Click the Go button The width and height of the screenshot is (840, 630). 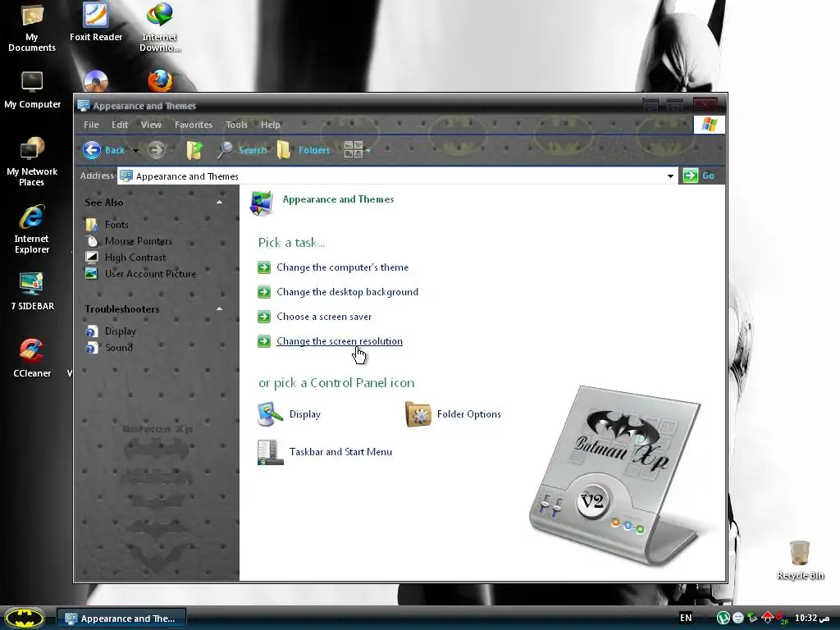coord(700,176)
